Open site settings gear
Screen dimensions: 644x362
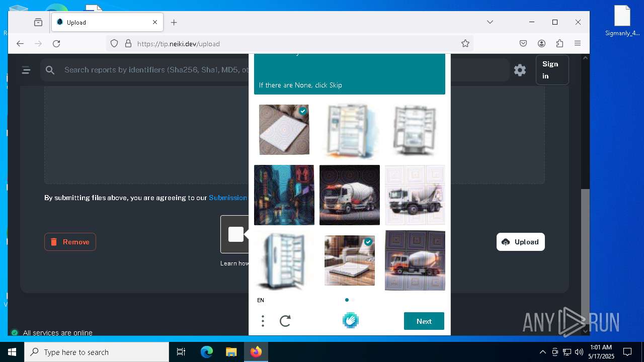[520, 70]
